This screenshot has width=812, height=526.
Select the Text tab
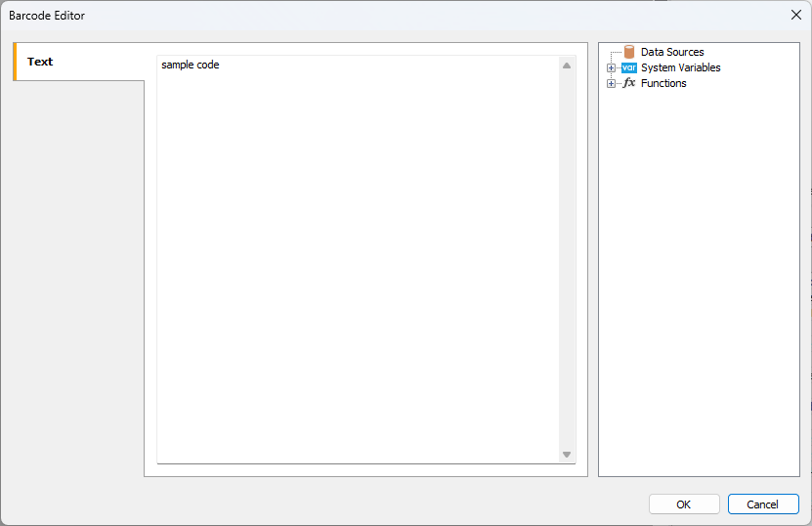tap(79, 62)
